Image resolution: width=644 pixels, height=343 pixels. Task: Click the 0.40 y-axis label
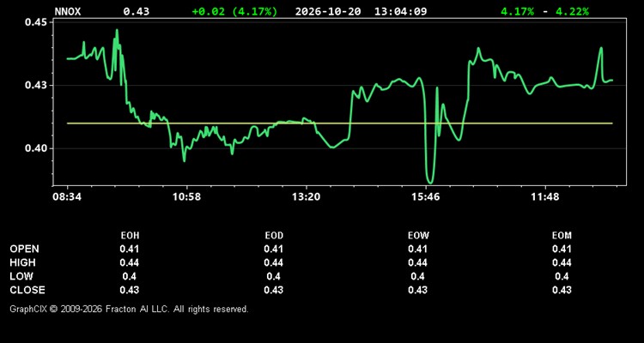(x=36, y=148)
